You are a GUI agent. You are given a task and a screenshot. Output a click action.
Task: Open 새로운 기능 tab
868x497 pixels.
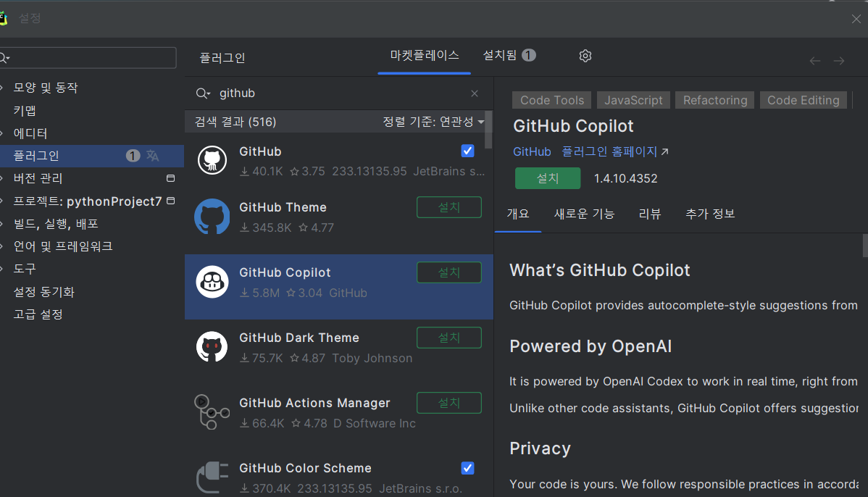pos(584,214)
